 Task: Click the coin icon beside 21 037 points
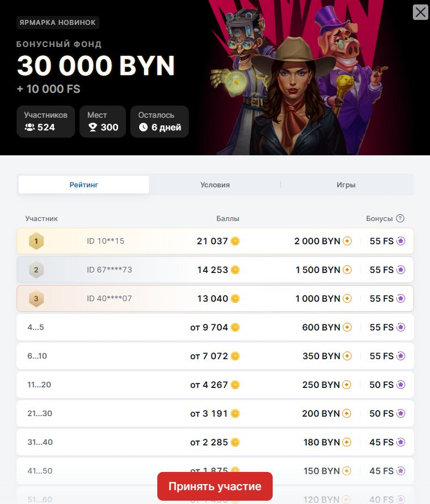(x=235, y=241)
